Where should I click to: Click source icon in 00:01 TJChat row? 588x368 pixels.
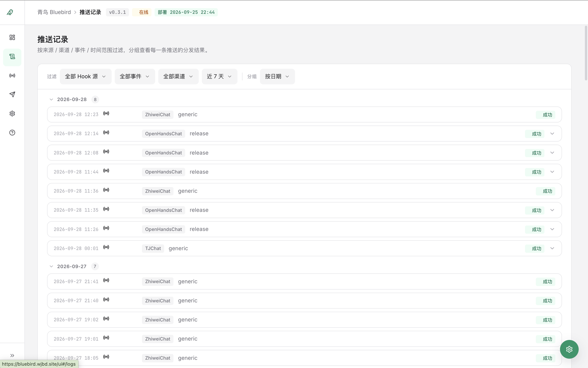point(106,247)
